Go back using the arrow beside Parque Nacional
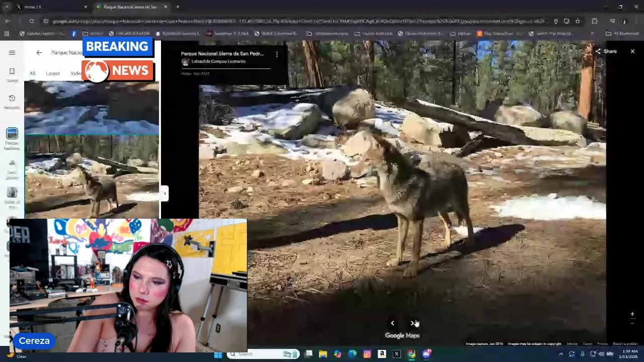This screenshot has width=644, height=362. click(x=39, y=52)
